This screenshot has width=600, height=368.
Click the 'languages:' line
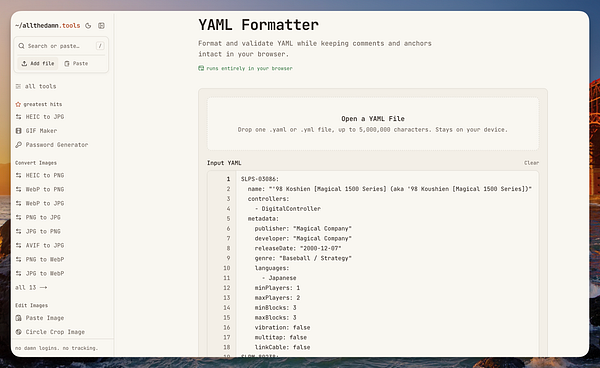tap(272, 268)
